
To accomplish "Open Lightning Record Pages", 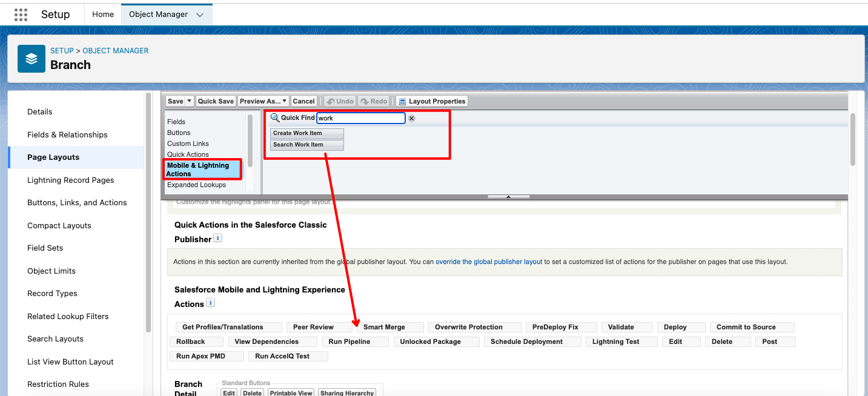I will 71,180.
